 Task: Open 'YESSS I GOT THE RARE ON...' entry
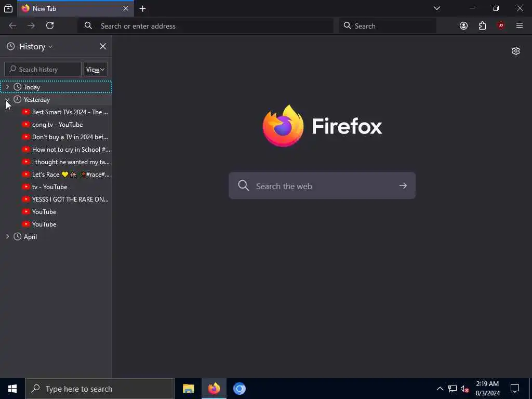pyautogui.click(x=66, y=199)
